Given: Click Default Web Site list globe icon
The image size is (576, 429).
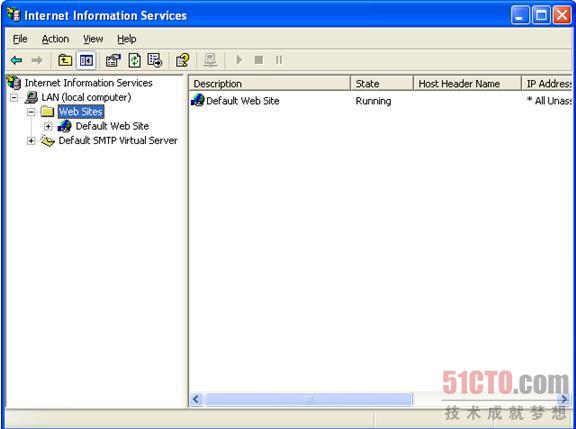Looking at the screenshot, I should pos(198,100).
